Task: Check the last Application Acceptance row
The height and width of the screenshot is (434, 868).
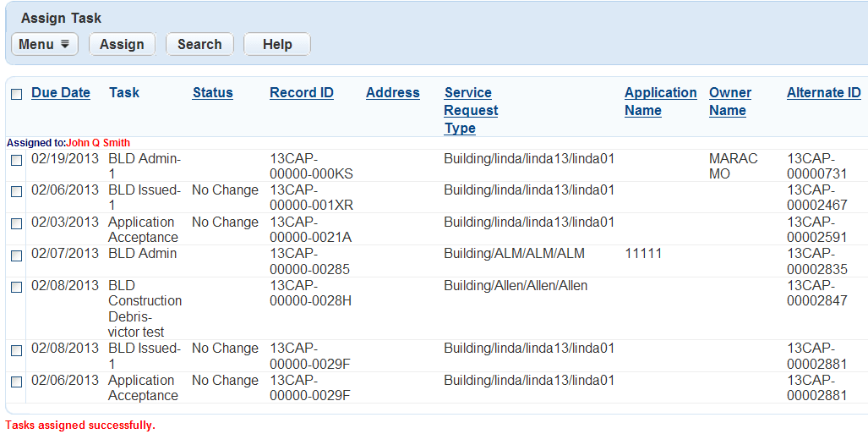Action: click(x=16, y=382)
